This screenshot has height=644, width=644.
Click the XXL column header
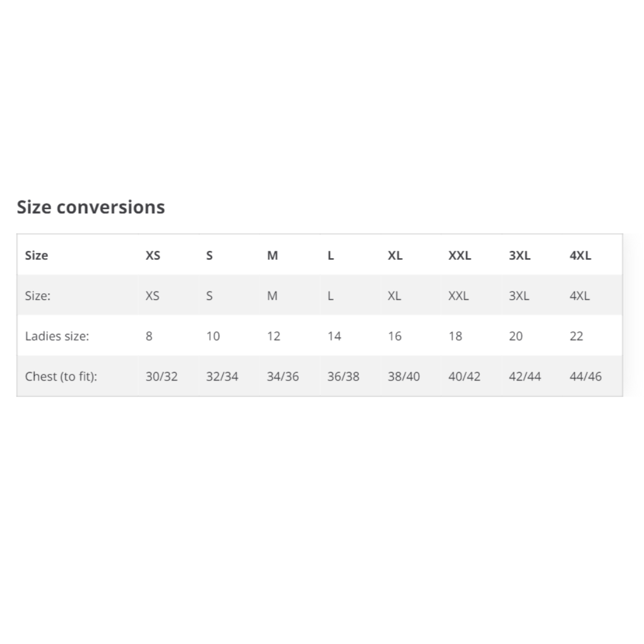[x=459, y=256]
